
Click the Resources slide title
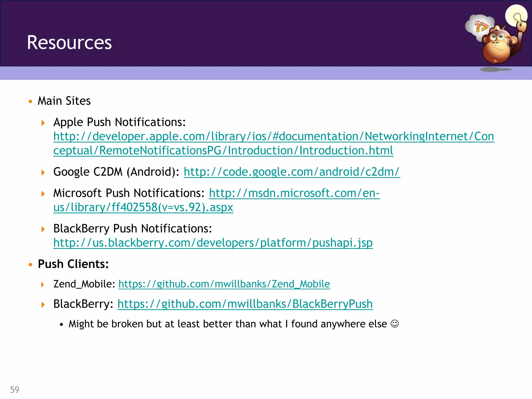pos(69,42)
